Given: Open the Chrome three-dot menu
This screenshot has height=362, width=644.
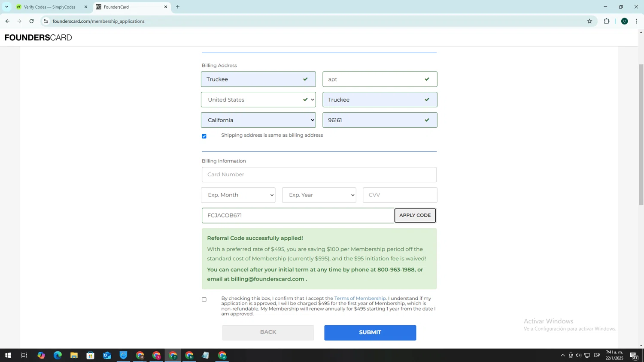Looking at the screenshot, I should (637, 21).
